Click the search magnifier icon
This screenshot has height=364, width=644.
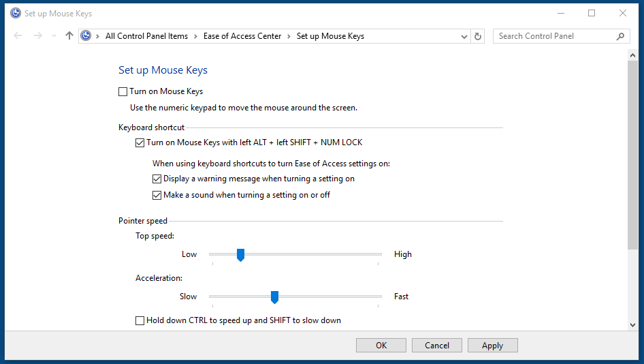click(620, 36)
